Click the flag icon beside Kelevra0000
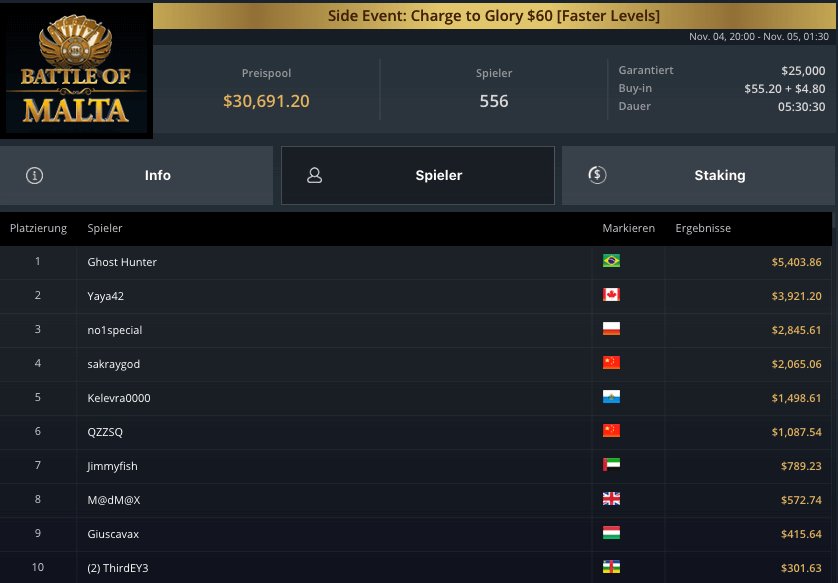Image resolution: width=838 pixels, height=583 pixels. point(611,397)
